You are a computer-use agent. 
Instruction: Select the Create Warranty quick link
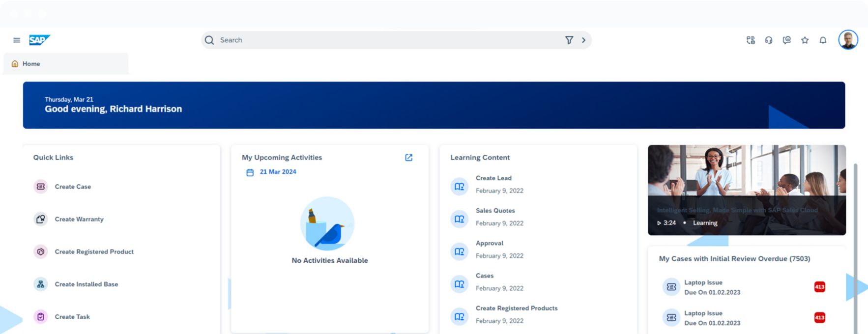point(79,219)
